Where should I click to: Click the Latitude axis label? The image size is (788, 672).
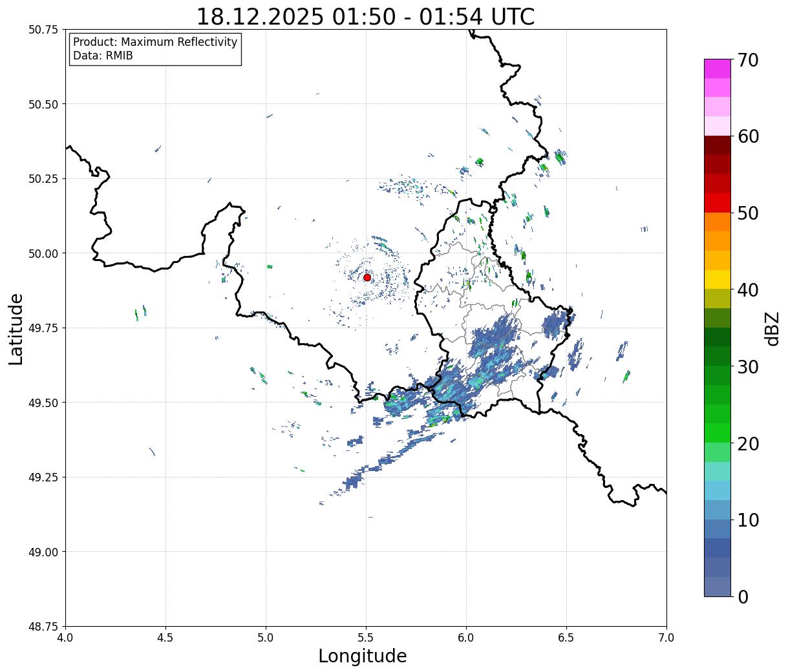click(x=16, y=329)
